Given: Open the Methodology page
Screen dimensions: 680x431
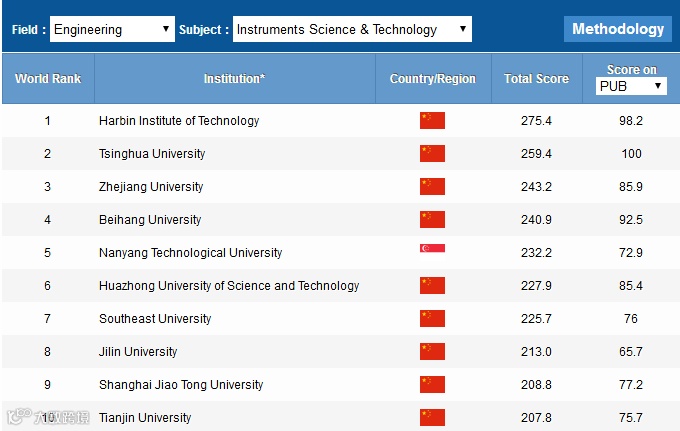Looking at the screenshot, I should 617,29.
